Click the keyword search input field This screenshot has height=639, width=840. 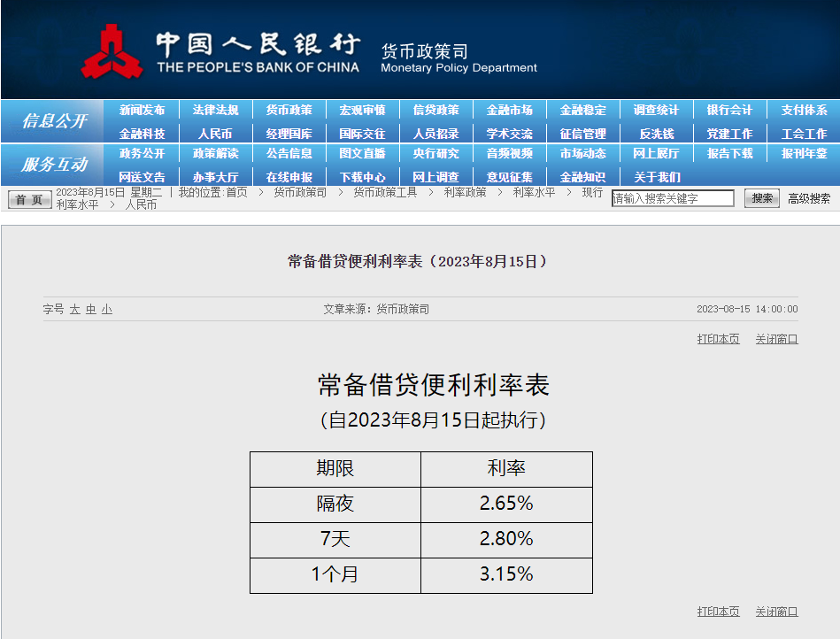click(673, 199)
